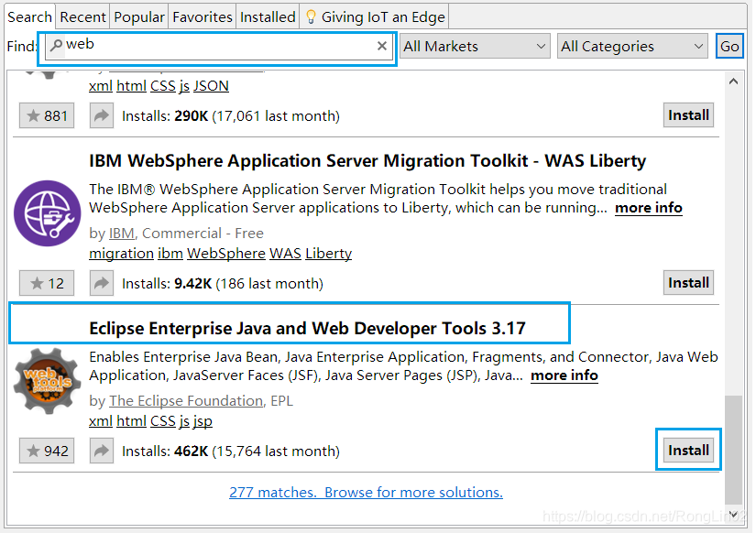Click the migration tag link

click(122, 254)
